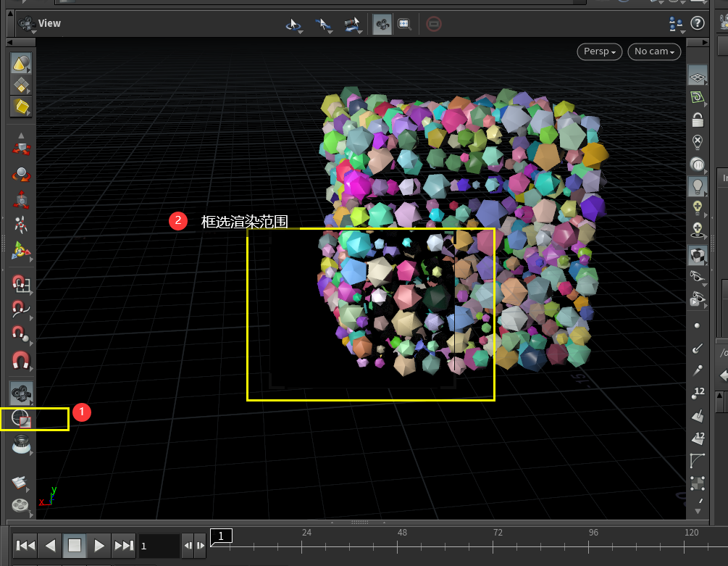
Task: Activate the highlighted render region tool
Action: click(x=20, y=419)
